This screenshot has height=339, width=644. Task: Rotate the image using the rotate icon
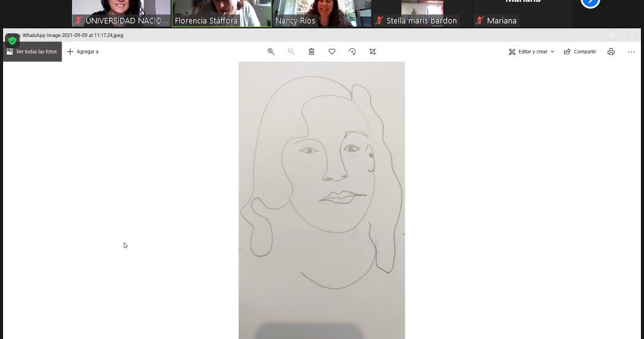point(352,52)
